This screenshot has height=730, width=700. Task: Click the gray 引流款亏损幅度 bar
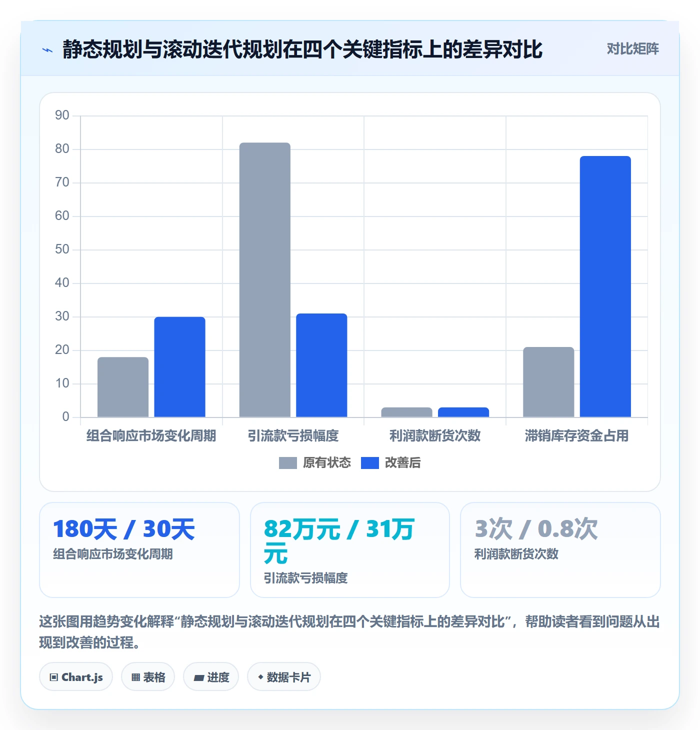click(265, 280)
